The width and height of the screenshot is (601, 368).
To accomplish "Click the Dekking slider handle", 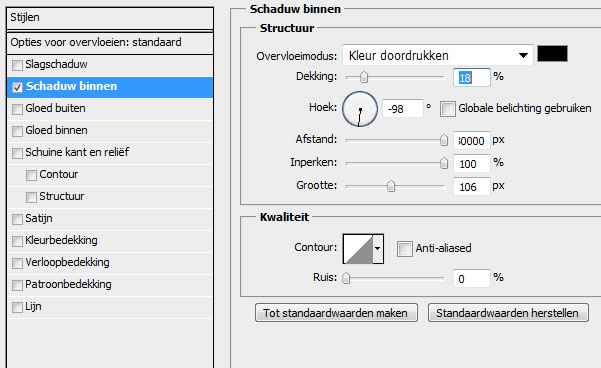I will [x=364, y=77].
